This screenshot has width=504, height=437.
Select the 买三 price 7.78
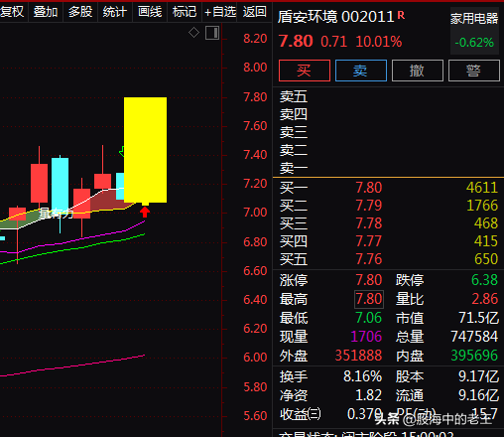369,223
